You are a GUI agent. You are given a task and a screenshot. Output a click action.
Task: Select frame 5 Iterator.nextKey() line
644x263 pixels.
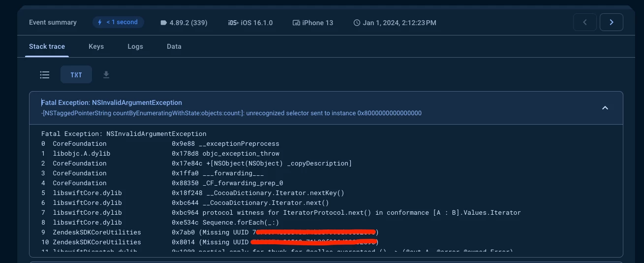coord(193,193)
